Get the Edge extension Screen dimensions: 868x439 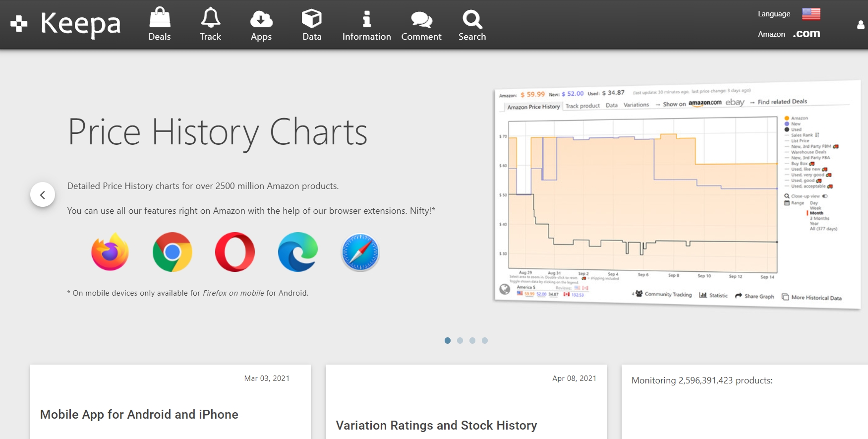298,252
